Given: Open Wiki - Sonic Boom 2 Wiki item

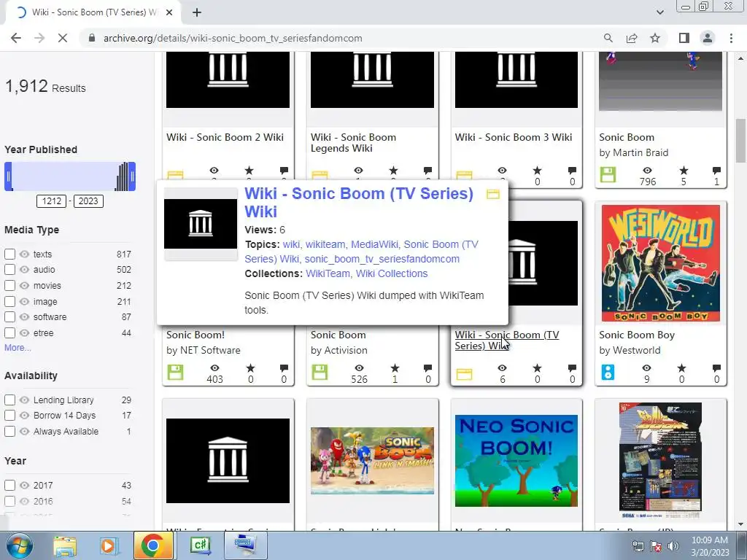Looking at the screenshot, I should [x=225, y=137].
